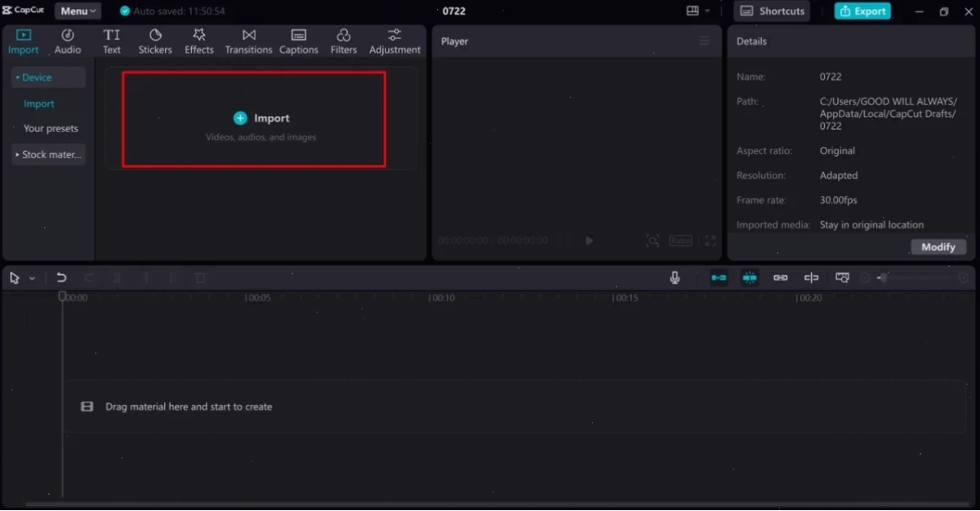Click the project path text in Details

[x=889, y=113]
